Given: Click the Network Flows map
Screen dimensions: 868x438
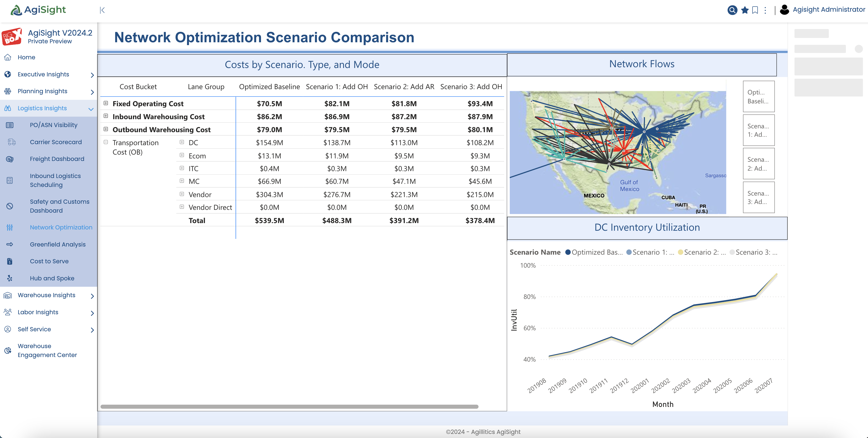Looking at the screenshot, I should tap(618, 152).
